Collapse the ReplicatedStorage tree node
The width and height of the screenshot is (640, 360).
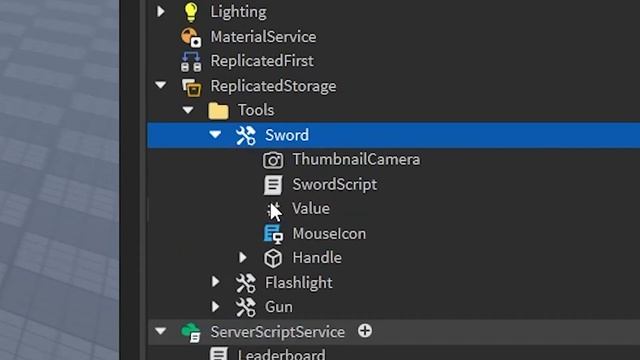tap(160, 85)
